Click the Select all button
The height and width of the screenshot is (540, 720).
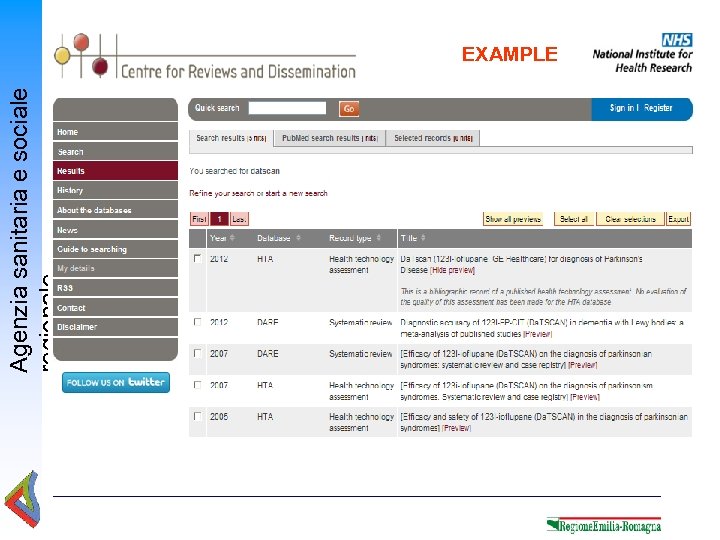click(x=574, y=219)
